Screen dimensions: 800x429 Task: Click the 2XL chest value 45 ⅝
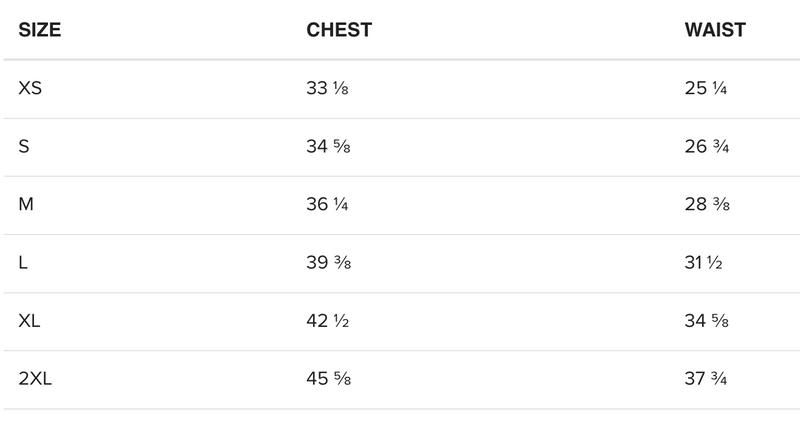pyautogui.click(x=328, y=379)
